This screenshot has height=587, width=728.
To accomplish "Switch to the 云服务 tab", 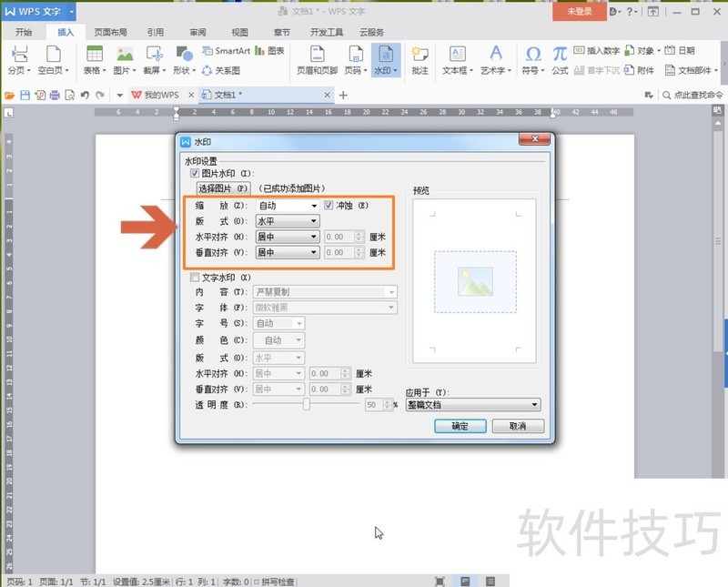I will [x=372, y=32].
